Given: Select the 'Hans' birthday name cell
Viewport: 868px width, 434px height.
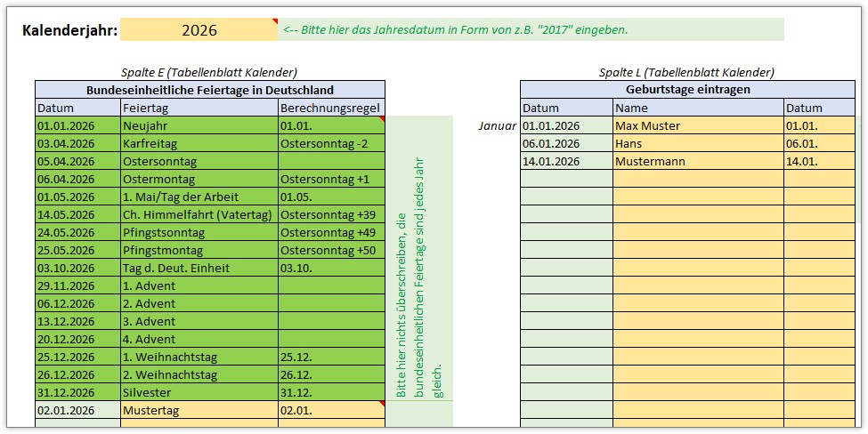Looking at the screenshot, I should (697, 143).
